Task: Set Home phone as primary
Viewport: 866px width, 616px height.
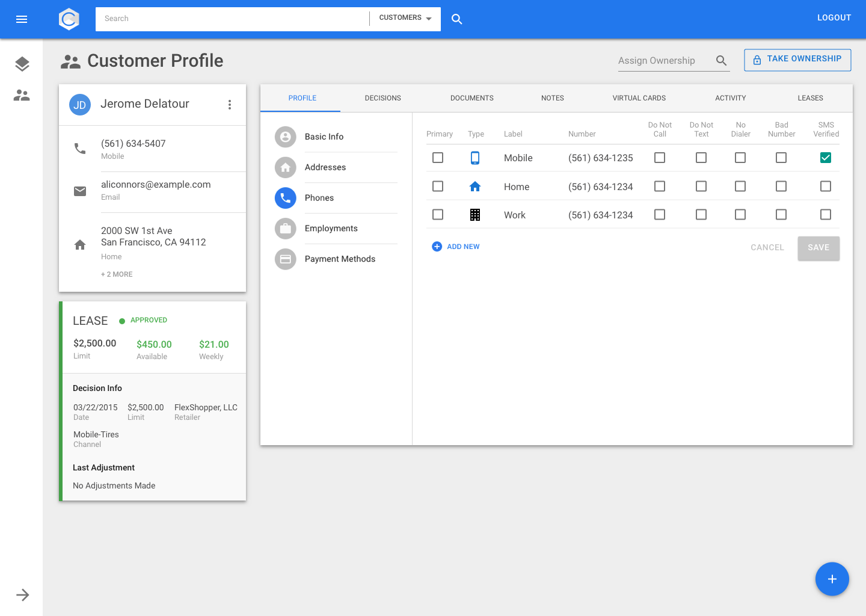Action: (x=438, y=186)
